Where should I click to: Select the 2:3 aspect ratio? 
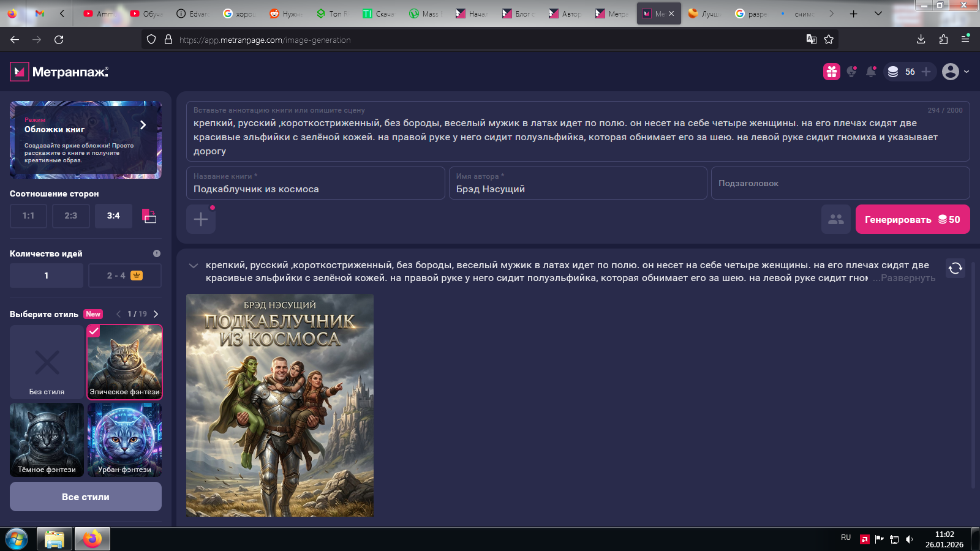(71, 216)
